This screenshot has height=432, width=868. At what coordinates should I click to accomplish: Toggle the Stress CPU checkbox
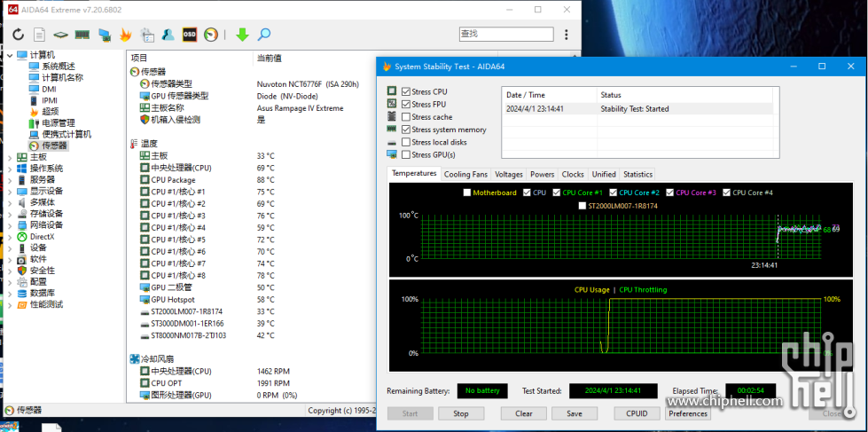406,91
